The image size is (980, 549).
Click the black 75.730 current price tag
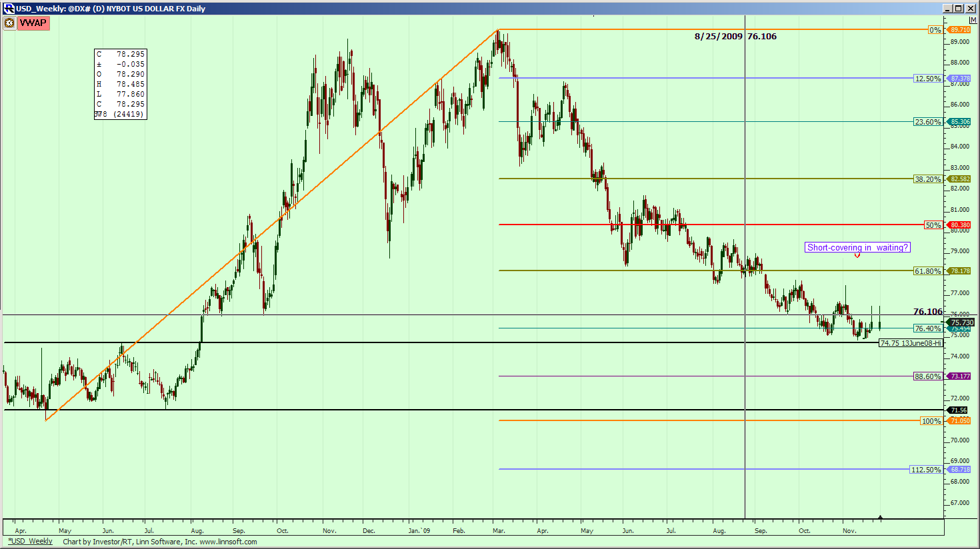click(x=961, y=322)
